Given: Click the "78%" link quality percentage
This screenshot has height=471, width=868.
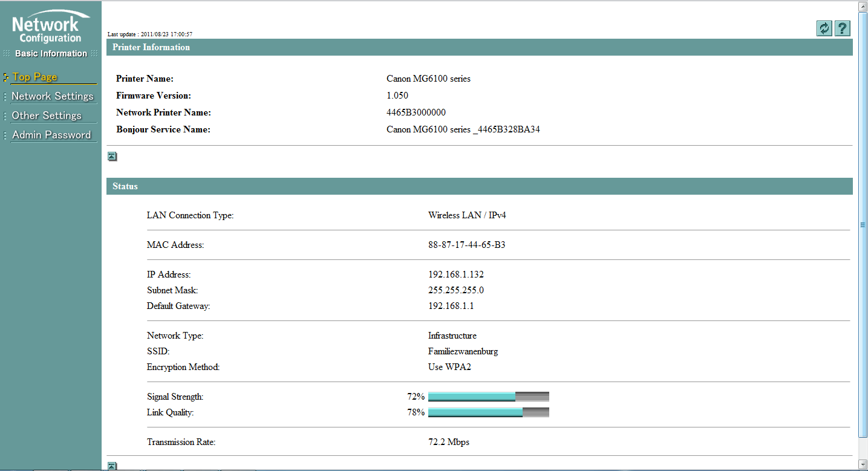Looking at the screenshot, I should (x=416, y=413).
